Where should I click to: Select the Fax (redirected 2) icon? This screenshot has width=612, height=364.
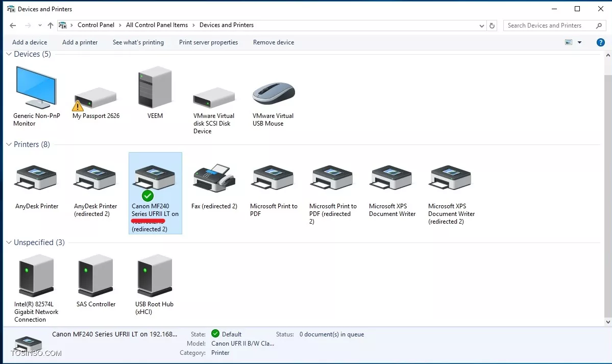tap(214, 178)
